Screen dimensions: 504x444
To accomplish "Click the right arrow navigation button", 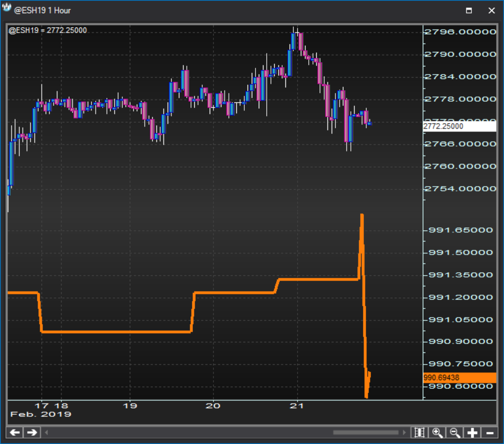I will click(x=32, y=432).
